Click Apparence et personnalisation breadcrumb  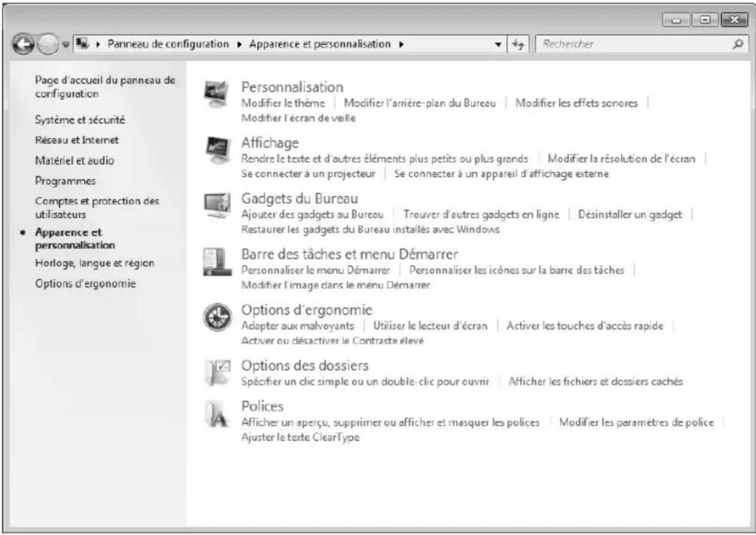(320, 44)
